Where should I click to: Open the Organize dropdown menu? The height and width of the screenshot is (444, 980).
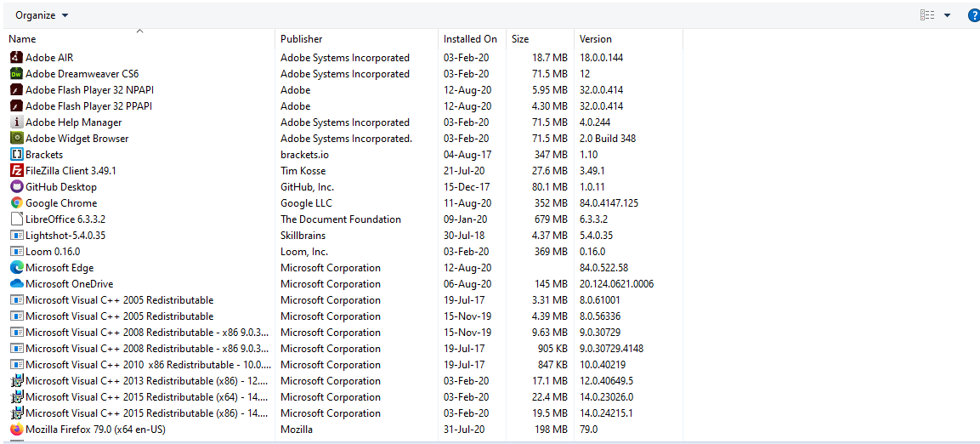click(42, 15)
